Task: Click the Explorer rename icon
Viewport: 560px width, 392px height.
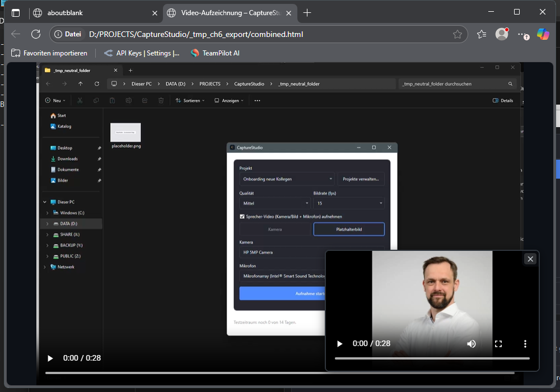Action: pyautogui.click(x=129, y=101)
